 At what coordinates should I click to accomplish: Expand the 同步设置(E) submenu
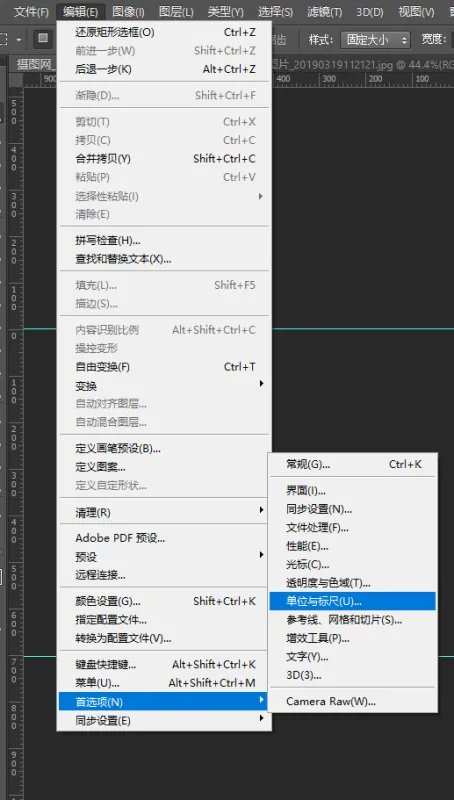[x=164, y=720]
